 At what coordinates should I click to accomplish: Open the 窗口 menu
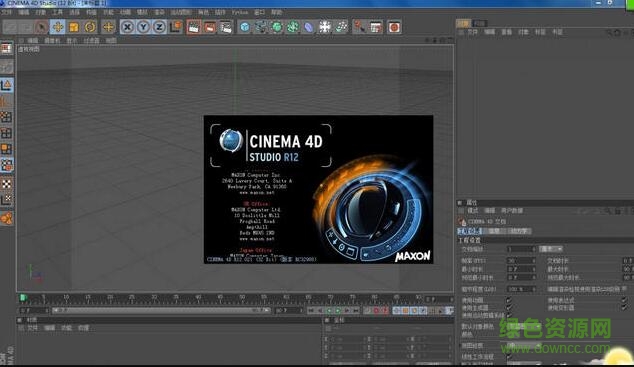coord(260,13)
